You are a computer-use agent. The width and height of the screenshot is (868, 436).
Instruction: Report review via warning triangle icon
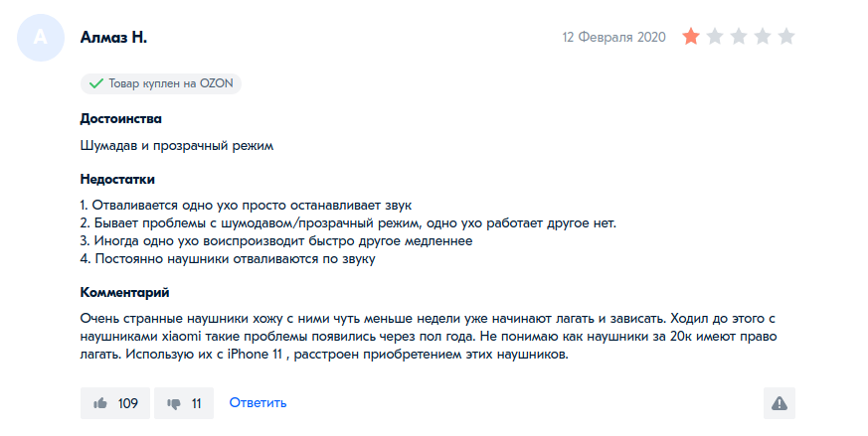click(780, 403)
